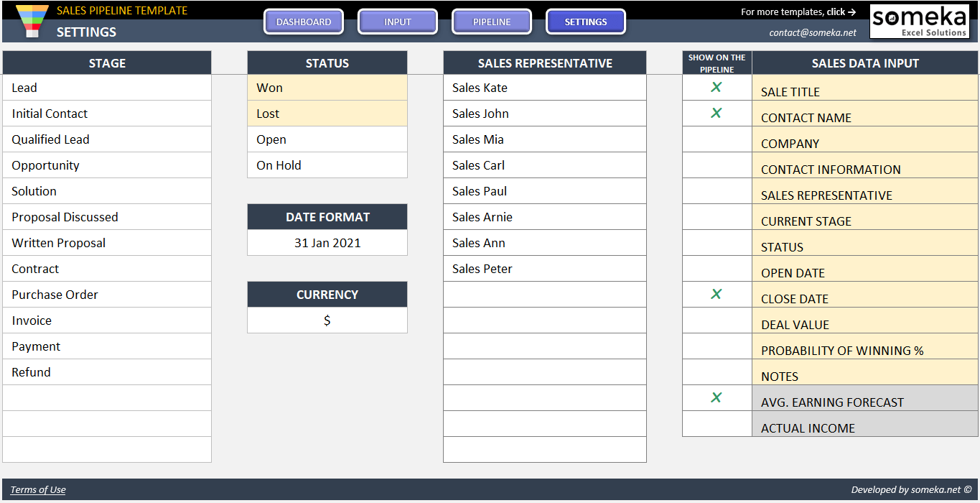The width and height of the screenshot is (980, 503).
Task: Click the 'Payment' stage cell
Action: pos(107,346)
